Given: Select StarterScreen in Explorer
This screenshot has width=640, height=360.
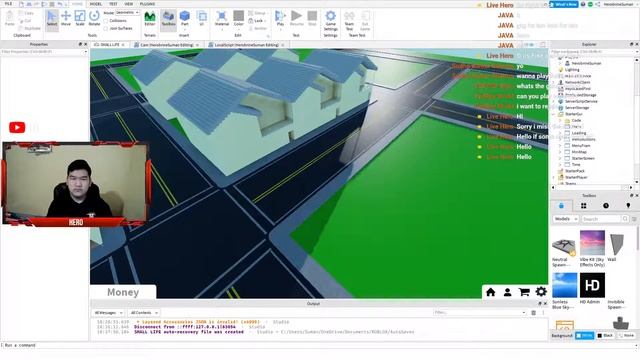Looking at the screenshot, I should pos(583,158).
